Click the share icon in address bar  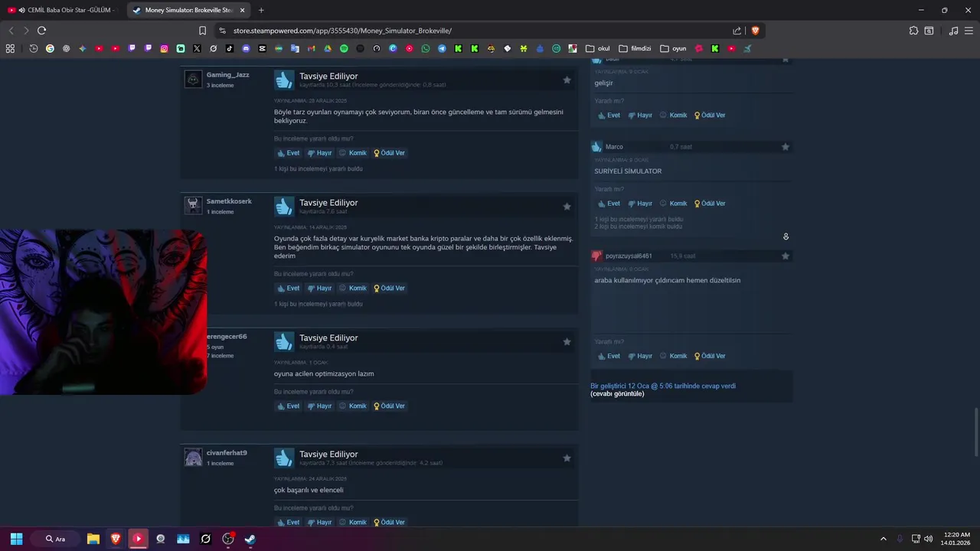[737, 31]
